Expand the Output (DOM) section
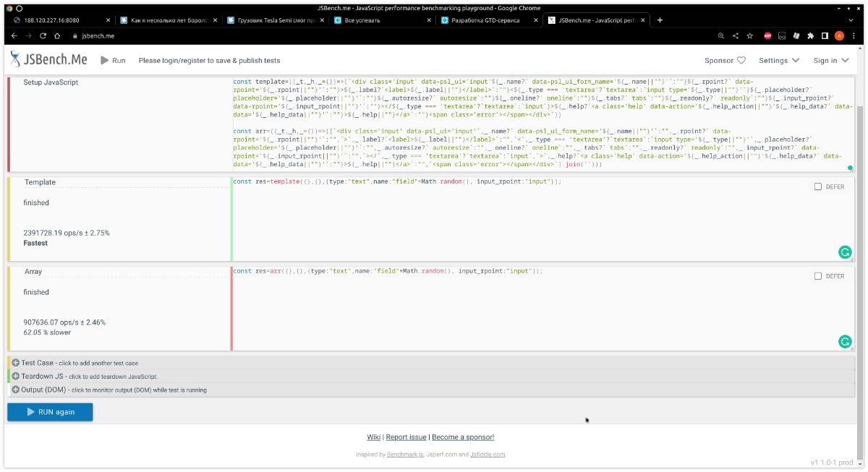Viewport: 868px width, 472px height. pyautogui.click(x=16, y=390)
